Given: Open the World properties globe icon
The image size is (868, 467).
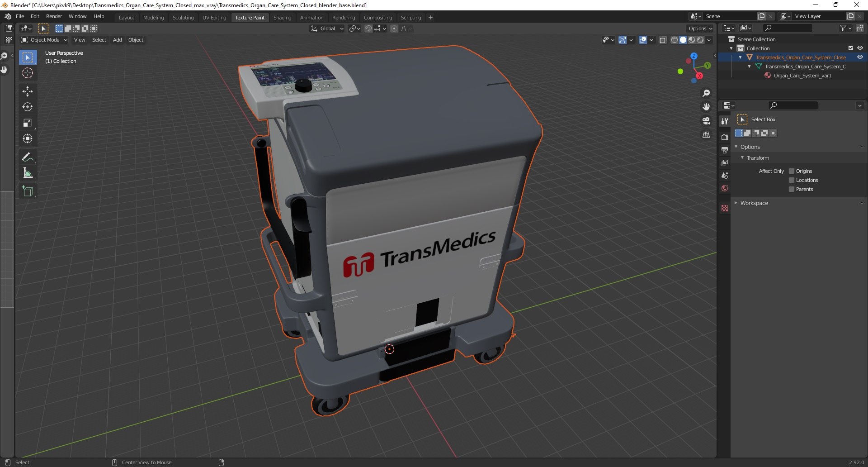Looking at the screenshot, I should [725, 188].
